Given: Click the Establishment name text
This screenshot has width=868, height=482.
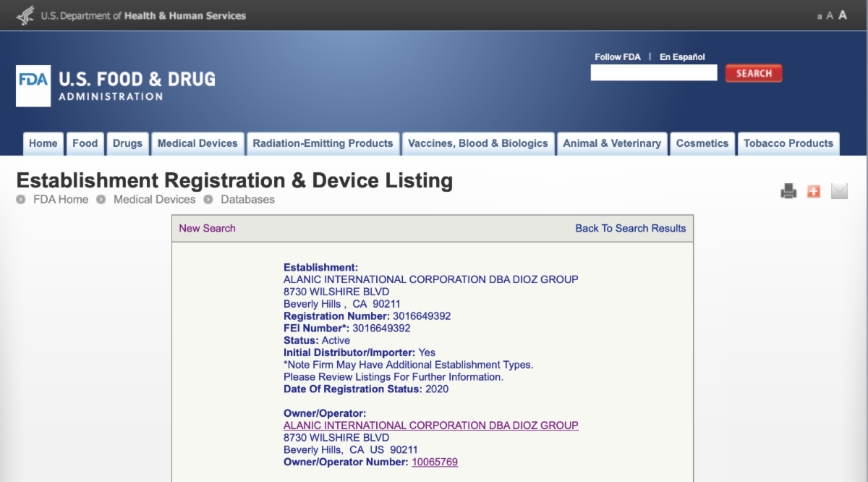Looking at the screenshot, I should (x=431, y=279).
